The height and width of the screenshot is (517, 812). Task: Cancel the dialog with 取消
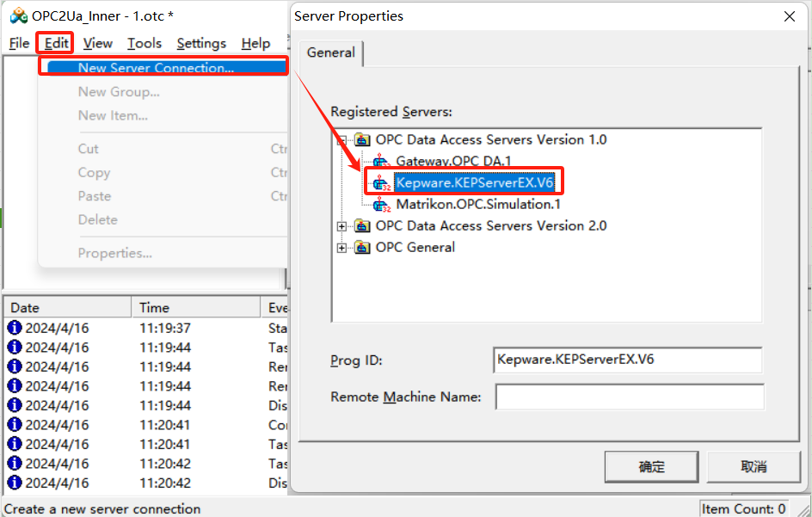754,467
